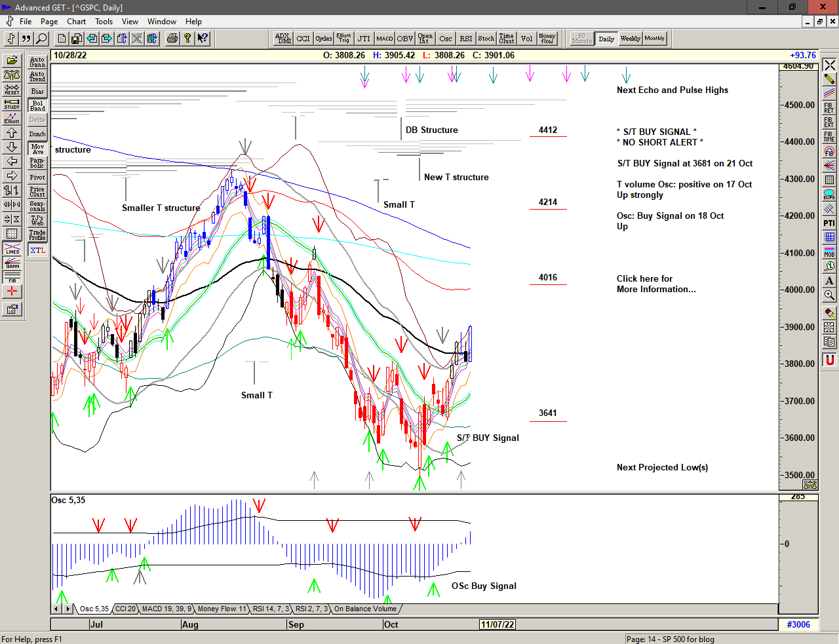Toggle the XTL indicator button
This screenshot has width=839, height=644.
coord(37,250)
